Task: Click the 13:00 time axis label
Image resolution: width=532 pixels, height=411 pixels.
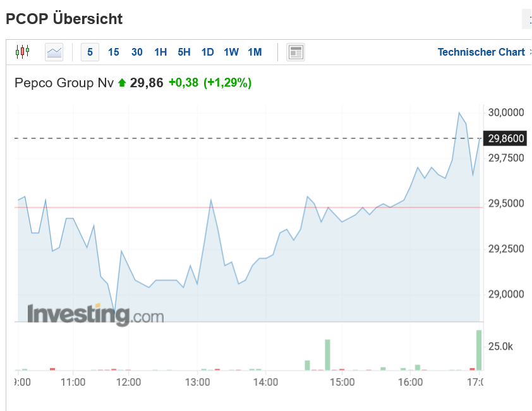Action: [198, 382]
